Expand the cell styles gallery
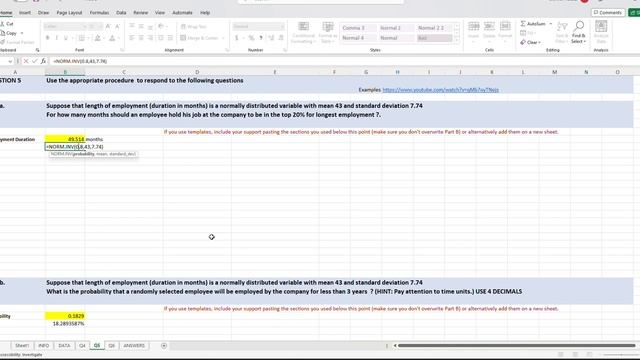 pos(457,40)
